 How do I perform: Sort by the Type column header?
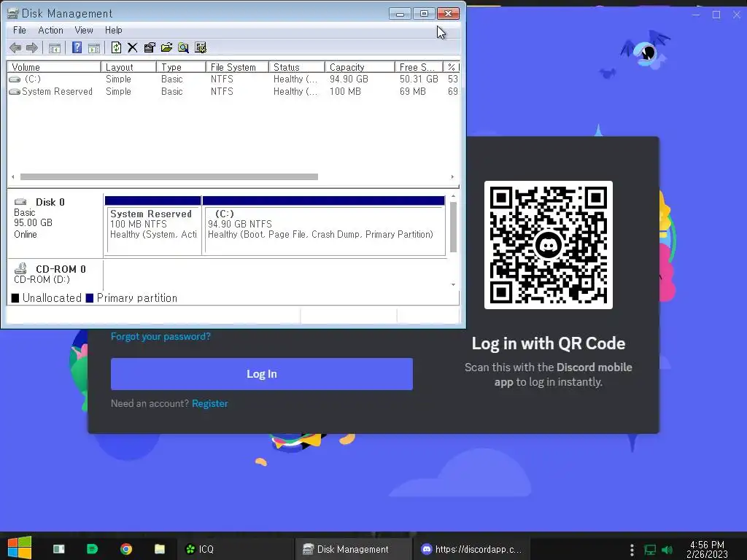[181, 67]
